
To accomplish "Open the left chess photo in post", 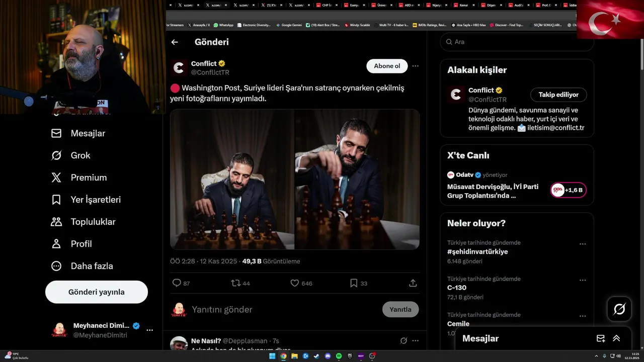I will [x=232, y=179].
